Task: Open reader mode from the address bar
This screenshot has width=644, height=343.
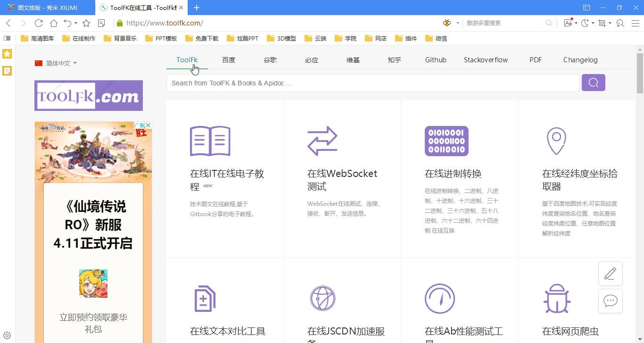Action: [101, 23]
